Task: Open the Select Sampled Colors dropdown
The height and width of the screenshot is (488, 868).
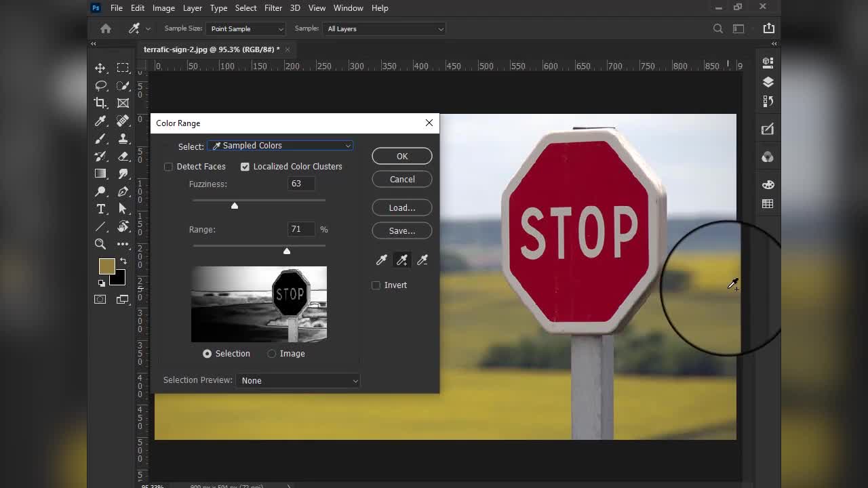Action: 280,146
